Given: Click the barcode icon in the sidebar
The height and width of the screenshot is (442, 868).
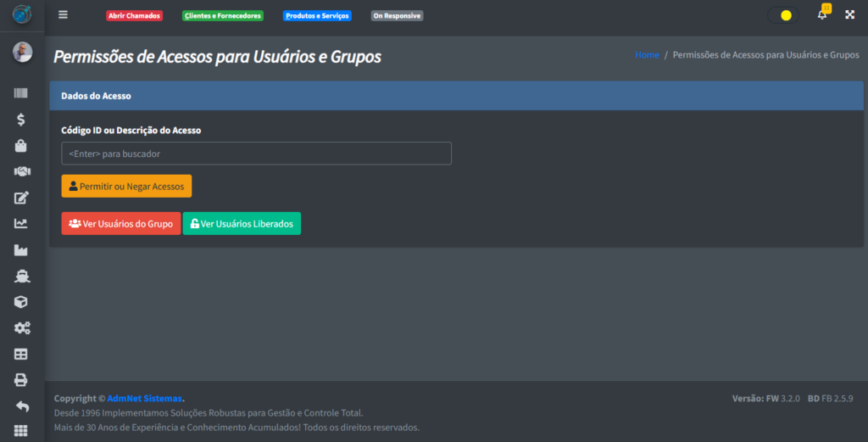Looking at the screenshot, I should tap(21, 94).
